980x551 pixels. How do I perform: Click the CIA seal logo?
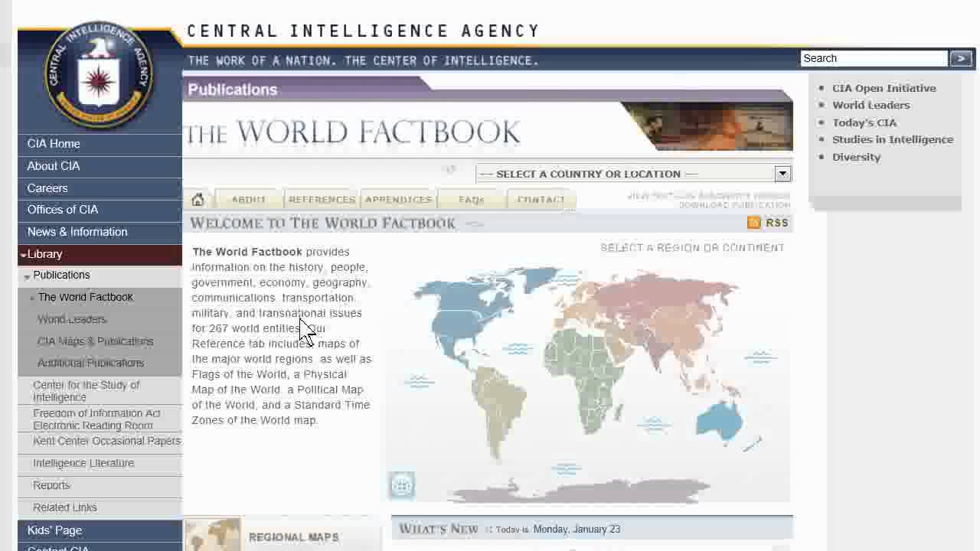click(99, 75)
